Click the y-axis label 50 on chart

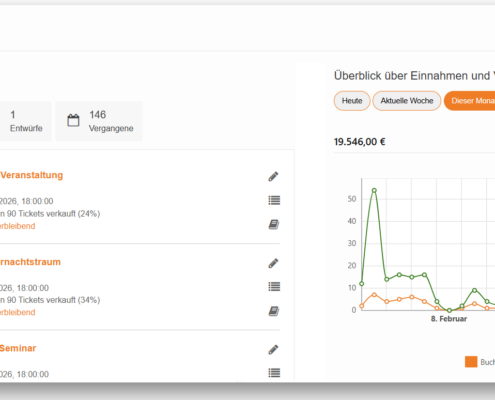pyautogui.click(x=352, y=199)
